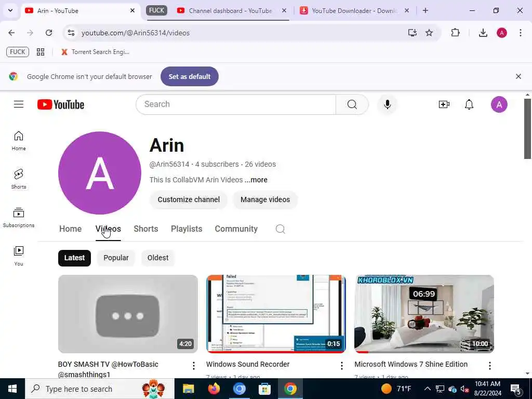The image size is (532, 399).
Task: Start voice search with the microphone
Action: pos(387,104)
